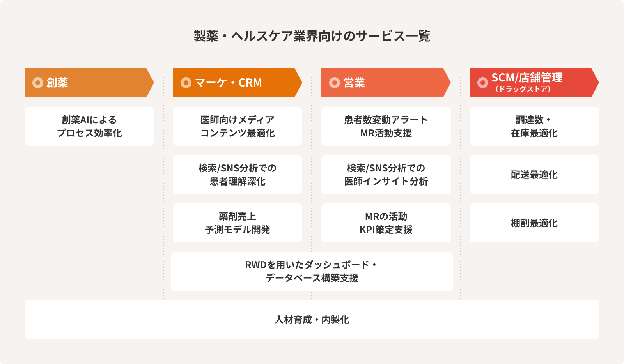Screen dimensions: 624x364
Task: Open 創薬AIによるプロセス効率化 card
Action: [89, 126]
